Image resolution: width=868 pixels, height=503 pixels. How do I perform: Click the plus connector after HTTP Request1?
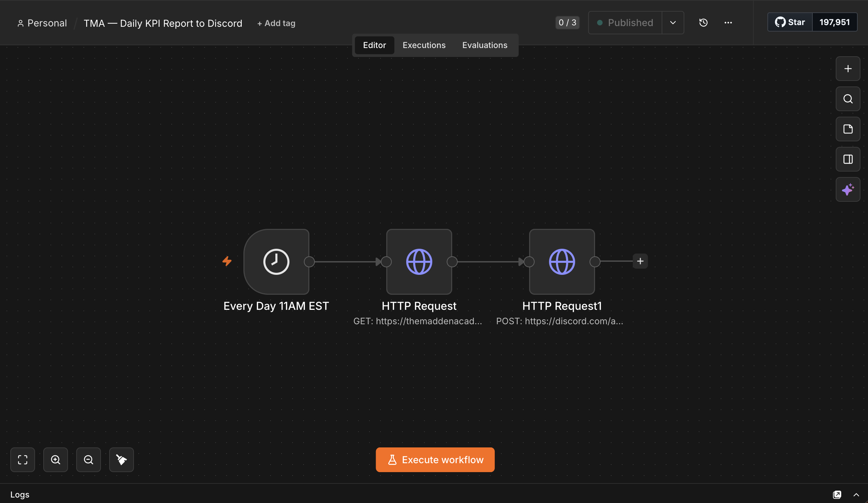point(640,261)
